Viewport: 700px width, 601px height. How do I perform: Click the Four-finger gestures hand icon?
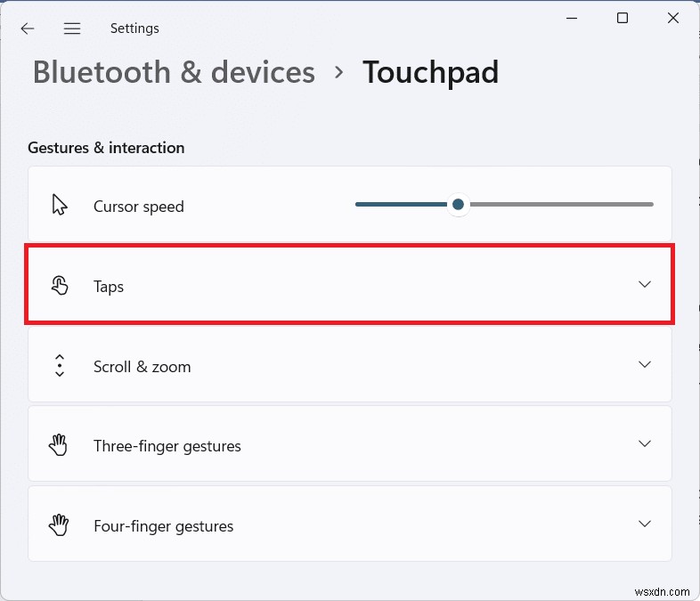pos(60,525)
